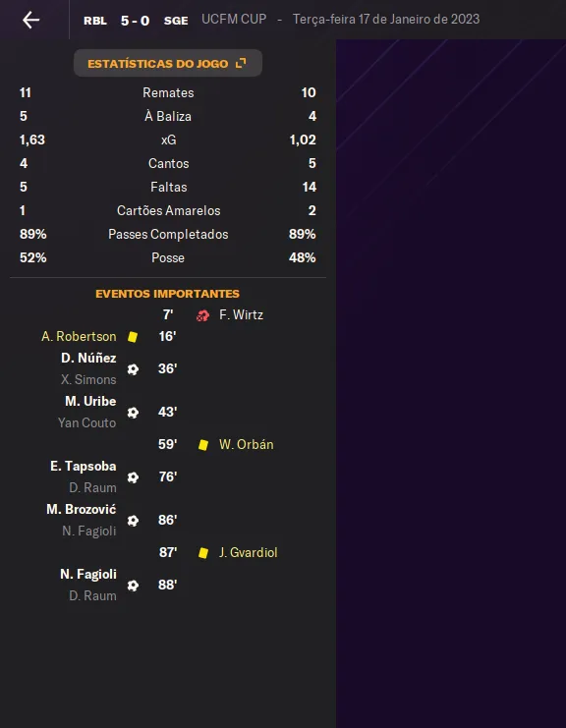Select goalscorer M. Uribe

pos(90,401)
